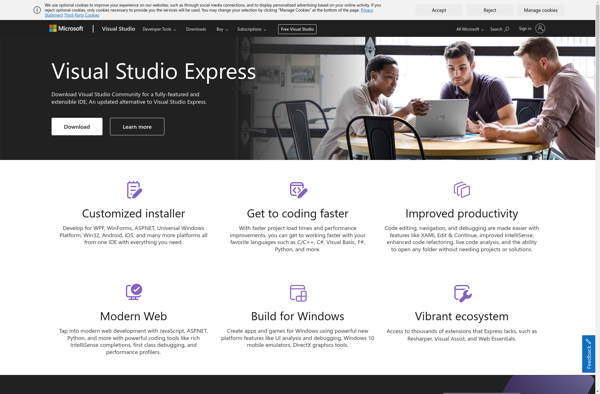Click the Get to coding faster icon
Screen dimensions: 600x394
click(x=298, y=190)
